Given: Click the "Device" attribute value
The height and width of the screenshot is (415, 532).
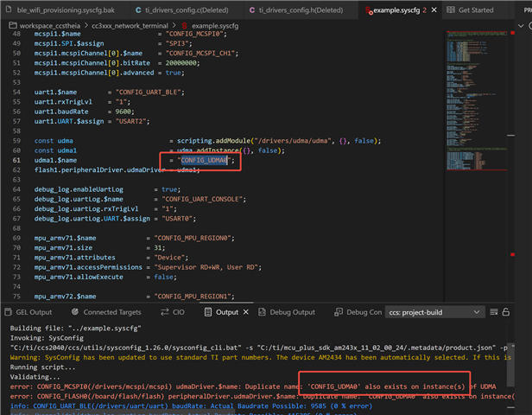Looking at the screenshot, I should coord(169,258).
